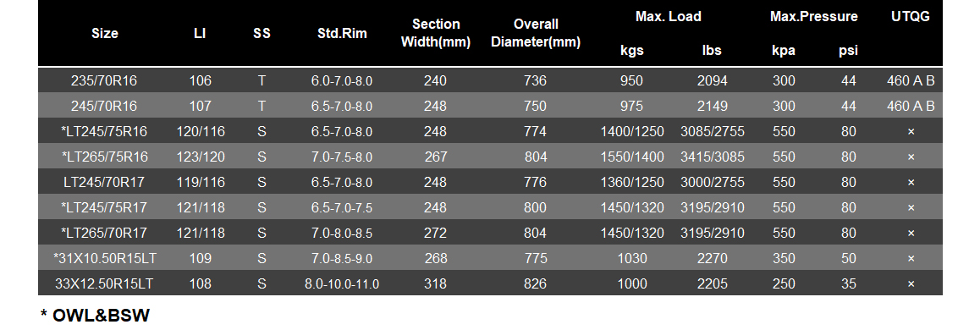The width and height of the screenshot is (980, 330).
Task: Click the 8.0-10.0-11.0 rim value
Action: pos(342,283)
